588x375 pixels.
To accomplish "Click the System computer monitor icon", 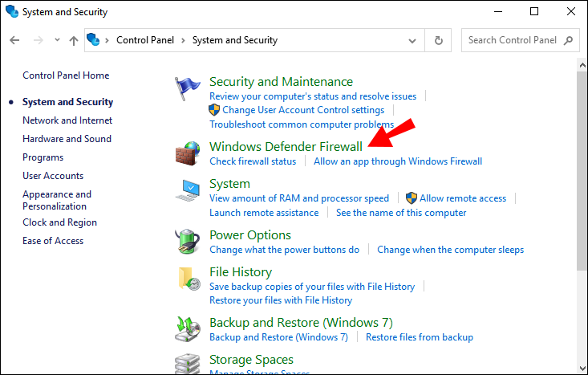I will (x=188, y=190).
